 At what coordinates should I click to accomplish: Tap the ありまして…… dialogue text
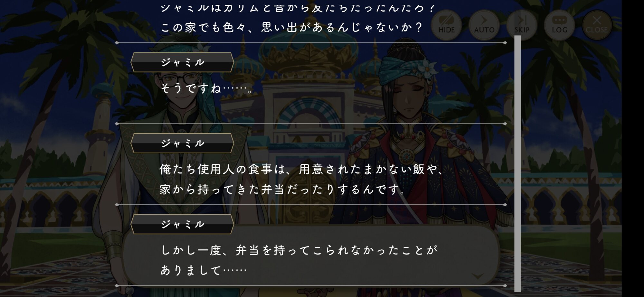pos(204,270)
